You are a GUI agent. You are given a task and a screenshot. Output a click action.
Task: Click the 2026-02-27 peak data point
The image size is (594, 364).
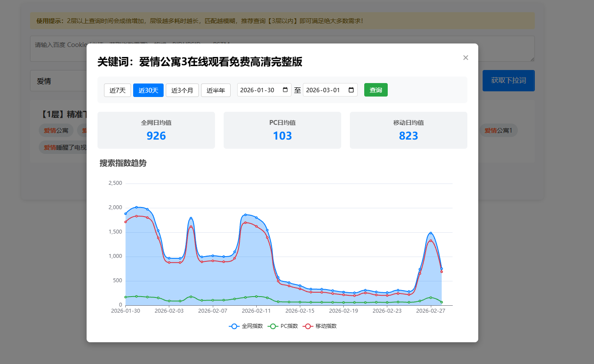[431, 233]
